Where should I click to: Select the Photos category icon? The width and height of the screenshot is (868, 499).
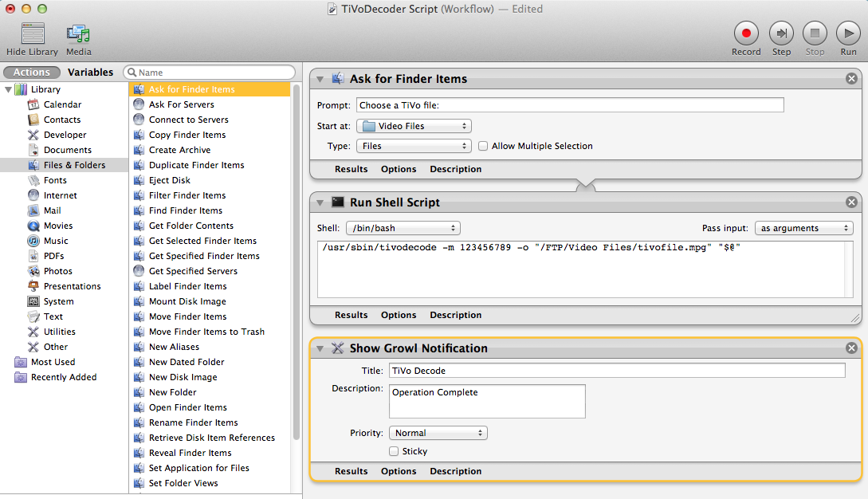(33, 271)
